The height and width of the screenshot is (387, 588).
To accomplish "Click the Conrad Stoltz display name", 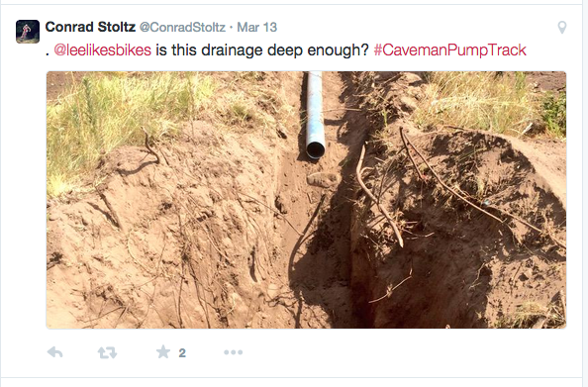I will click(90, 27).
